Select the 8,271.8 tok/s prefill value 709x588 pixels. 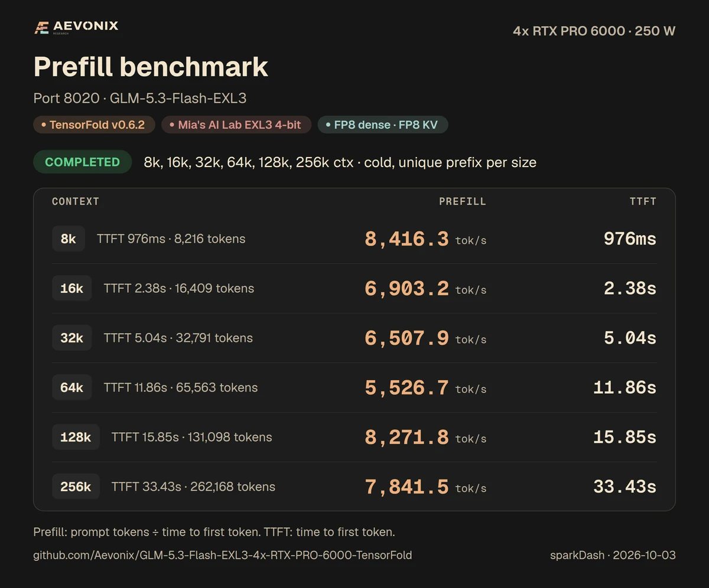click(425, 437)
